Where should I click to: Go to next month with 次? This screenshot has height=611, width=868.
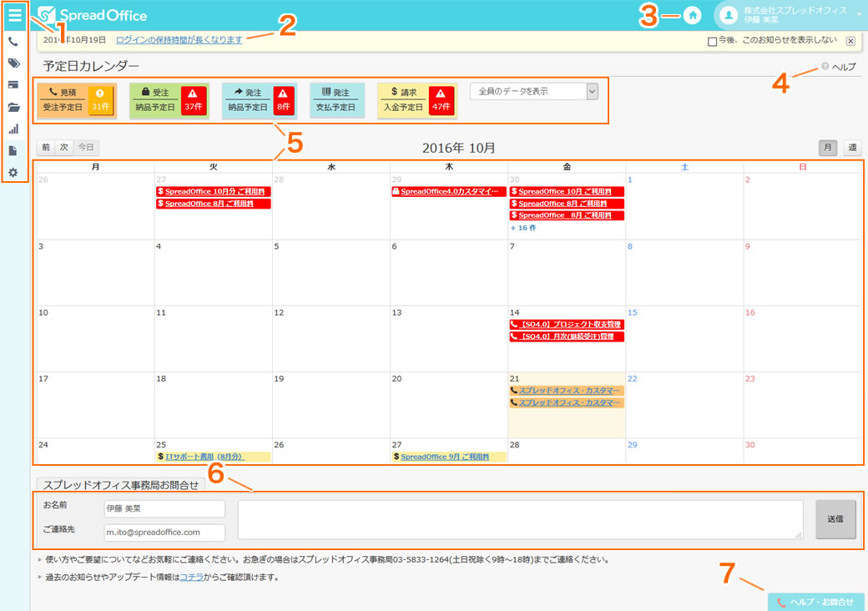64,147
